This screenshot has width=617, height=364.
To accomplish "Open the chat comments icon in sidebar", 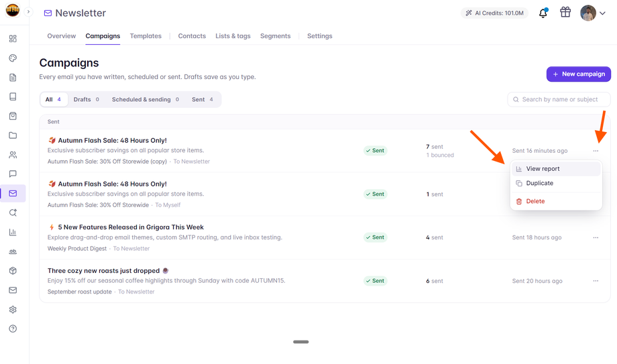I will pyautogui.click(x=13, y=174).
